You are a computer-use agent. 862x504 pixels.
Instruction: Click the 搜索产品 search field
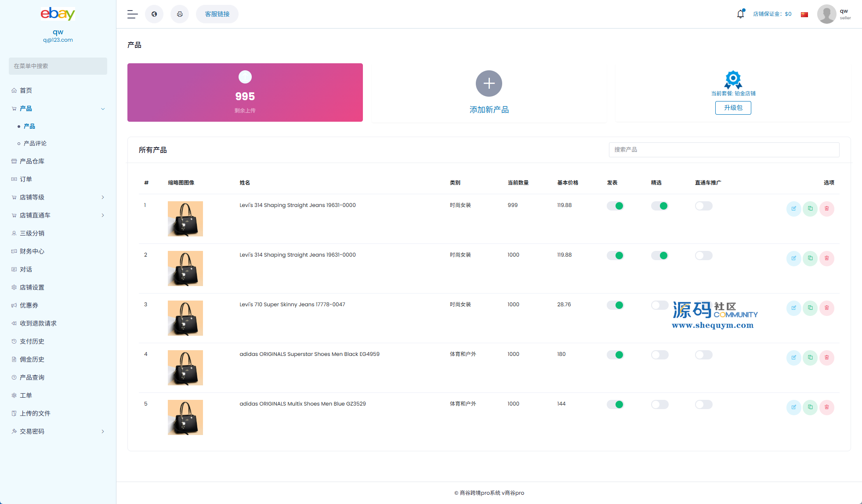coord(724,150)
